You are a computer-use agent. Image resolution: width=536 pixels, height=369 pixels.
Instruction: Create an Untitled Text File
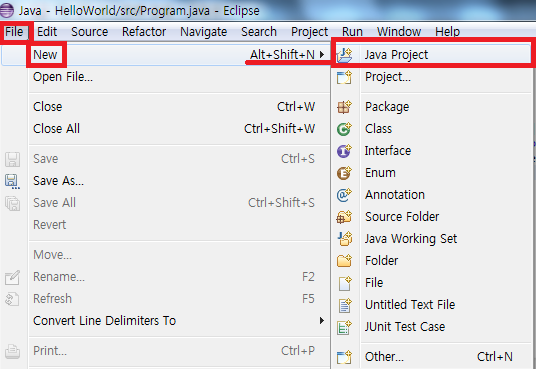432,304
